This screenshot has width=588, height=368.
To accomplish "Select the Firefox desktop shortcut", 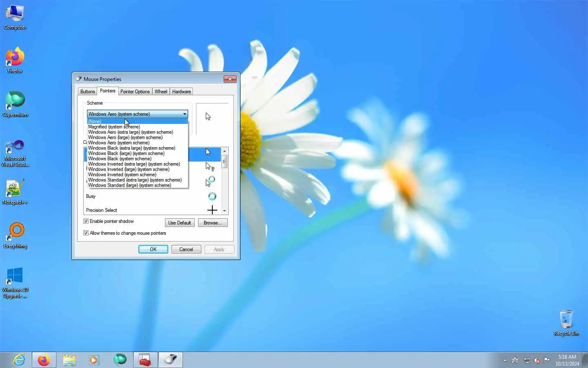I will 15,61.
